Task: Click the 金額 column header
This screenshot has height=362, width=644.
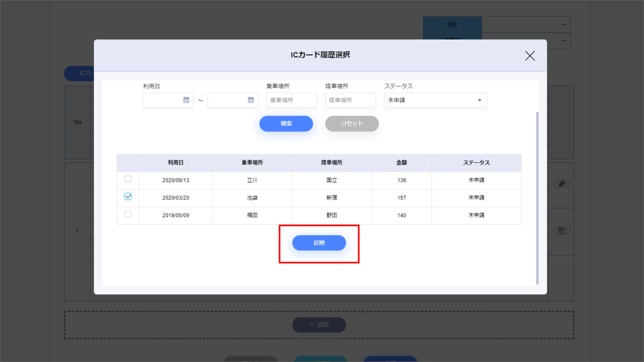Action: tap(401, 163)
